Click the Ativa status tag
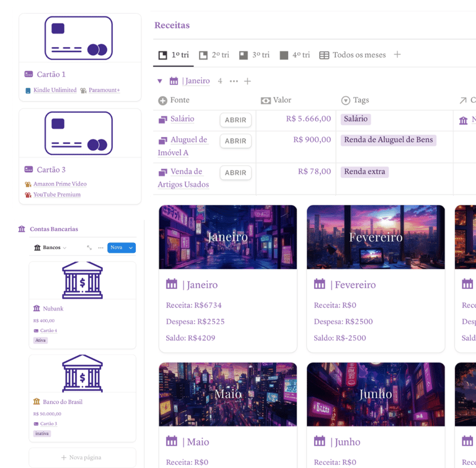 (40, 340)
